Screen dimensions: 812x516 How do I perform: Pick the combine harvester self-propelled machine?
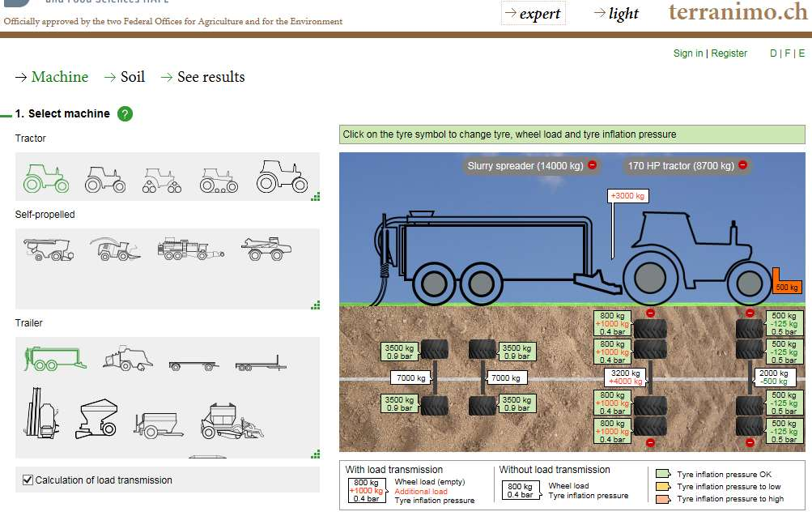tap(49, 249)
